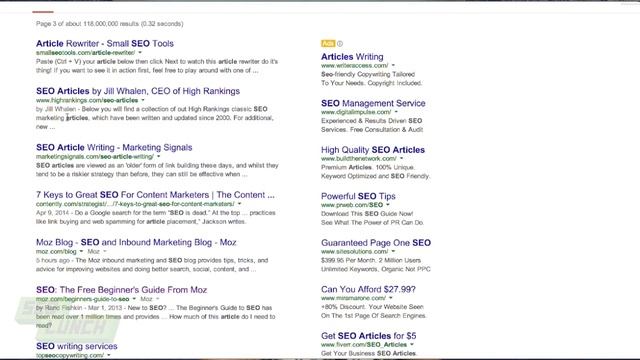Click the smallseotools.com/article-rewriter/ URL text
The image size is (640, 360).
tap(85, 53)
